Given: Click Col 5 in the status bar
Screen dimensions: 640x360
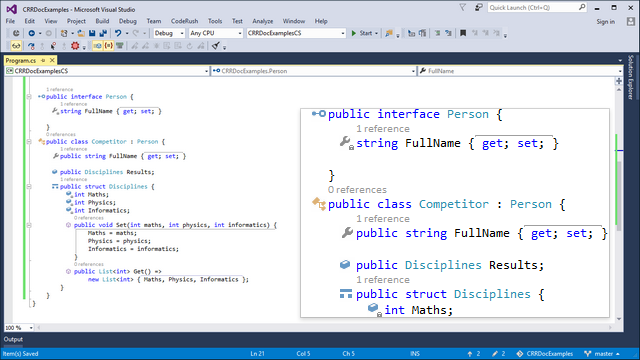Looking at the screenshot, I should click(x=303, y=354).
